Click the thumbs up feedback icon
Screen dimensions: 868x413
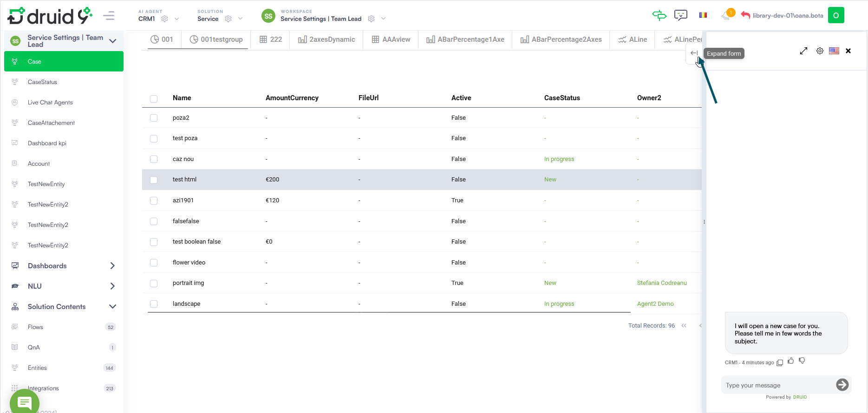pyautogui.click(x=791, y=361)
